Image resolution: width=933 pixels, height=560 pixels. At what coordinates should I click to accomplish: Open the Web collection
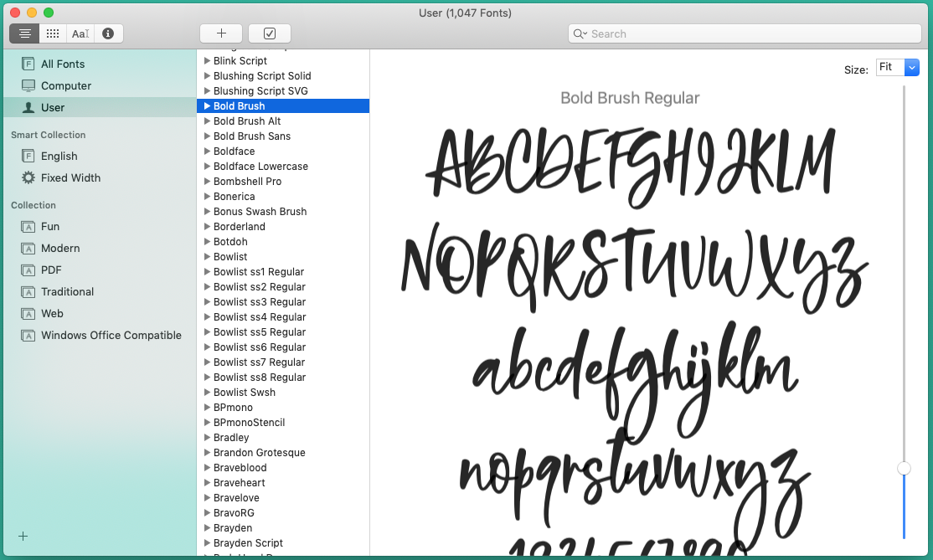100,314
